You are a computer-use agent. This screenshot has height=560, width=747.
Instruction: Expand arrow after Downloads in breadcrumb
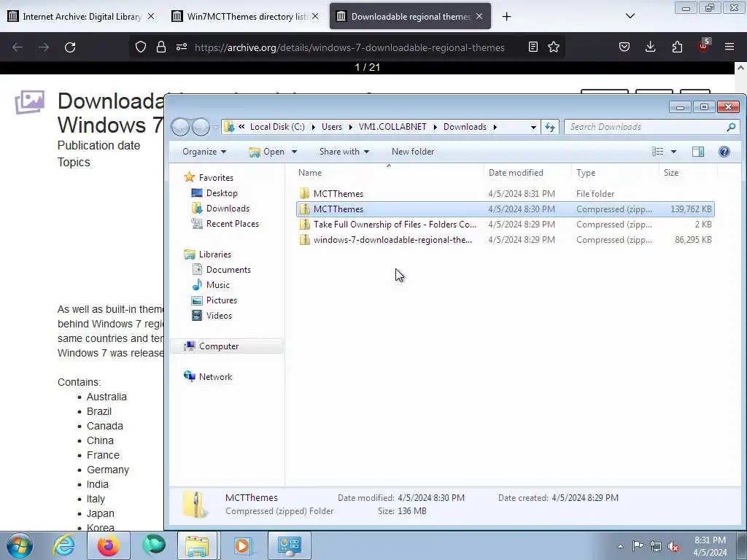click(x=495, y=127)
